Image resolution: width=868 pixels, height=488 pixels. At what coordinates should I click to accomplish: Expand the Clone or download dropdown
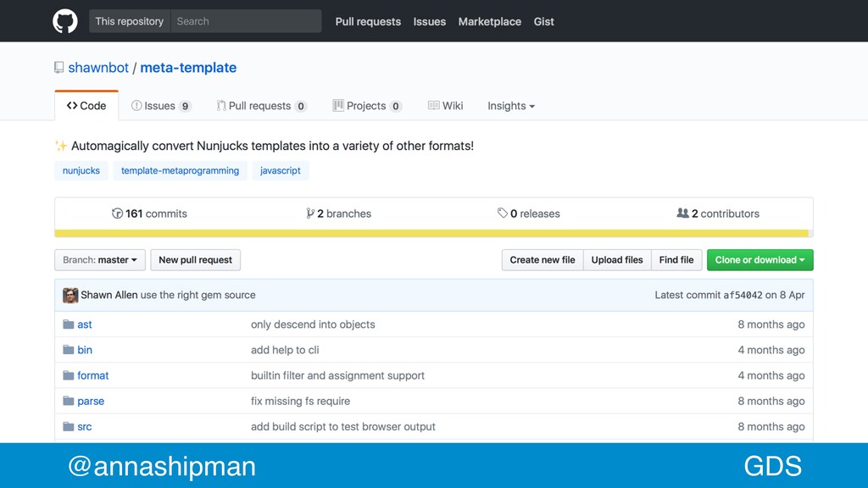pos(759,260)
